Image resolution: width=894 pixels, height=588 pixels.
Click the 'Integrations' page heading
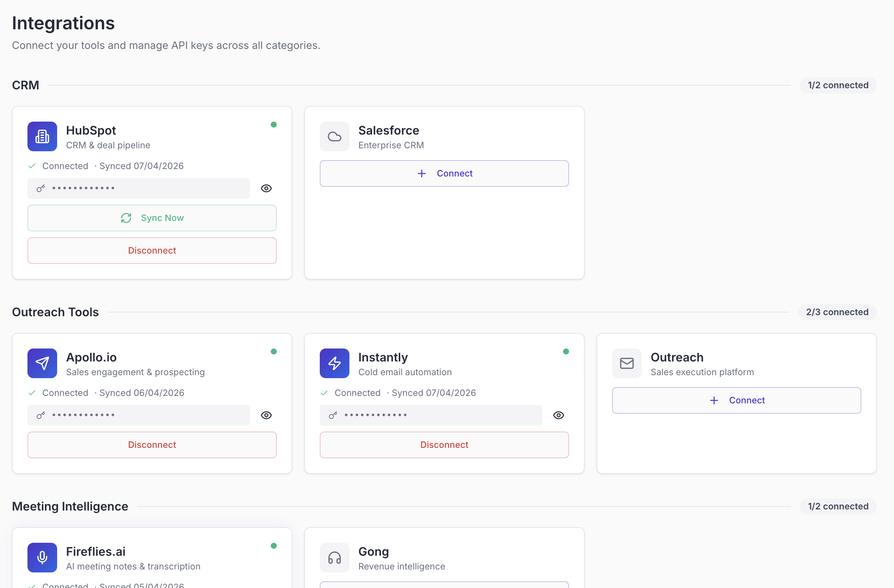click(x=63, y=23)
